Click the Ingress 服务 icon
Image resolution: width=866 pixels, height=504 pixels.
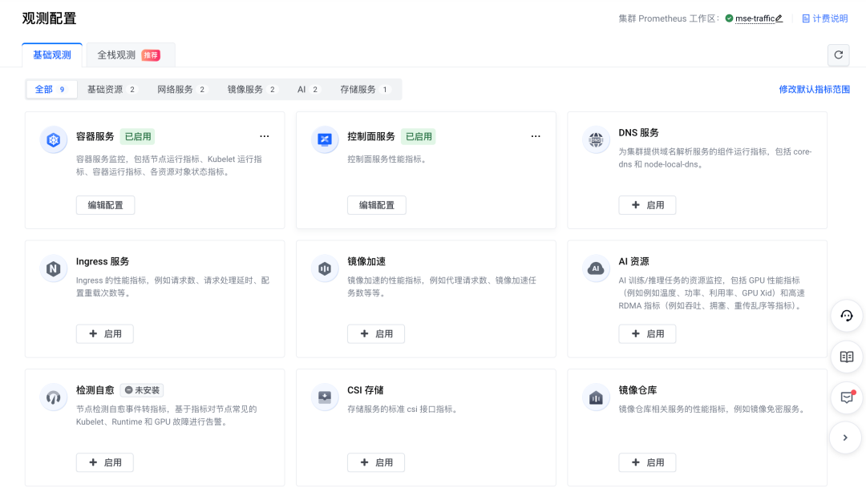[x=54, y=268]
